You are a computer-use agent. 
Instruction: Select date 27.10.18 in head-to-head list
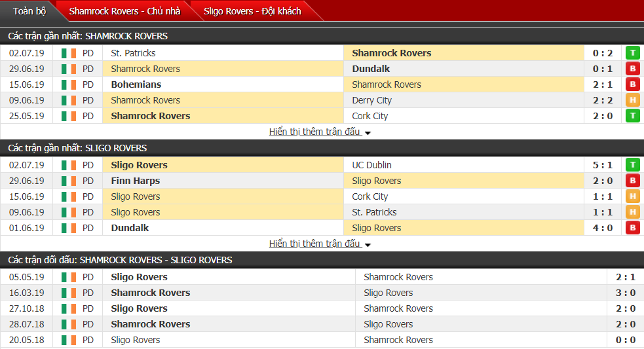pos(27,308)
